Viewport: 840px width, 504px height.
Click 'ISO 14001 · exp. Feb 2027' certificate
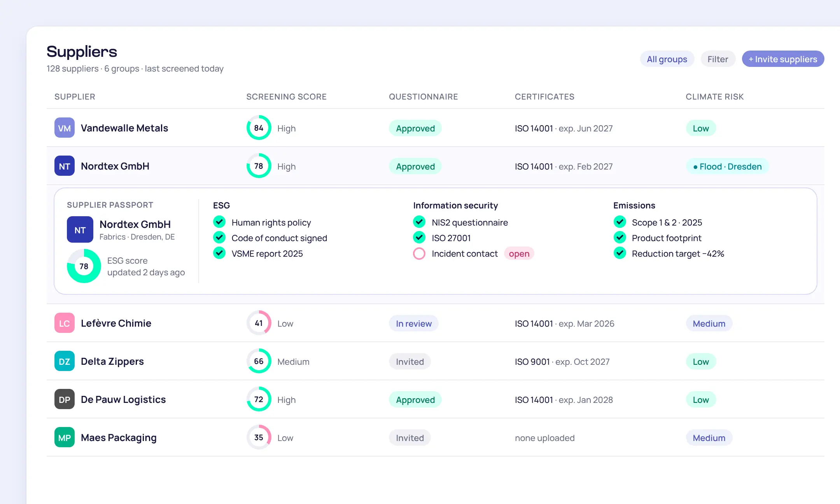[564, 166]
